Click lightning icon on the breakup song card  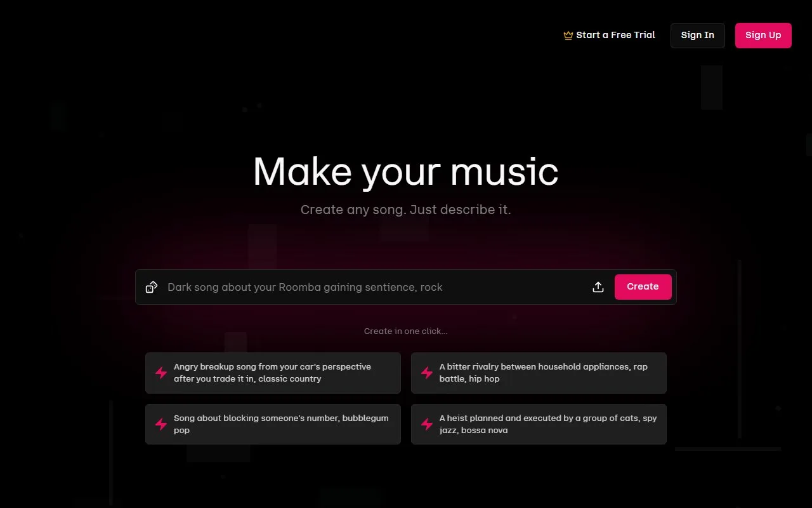(161, 373)
